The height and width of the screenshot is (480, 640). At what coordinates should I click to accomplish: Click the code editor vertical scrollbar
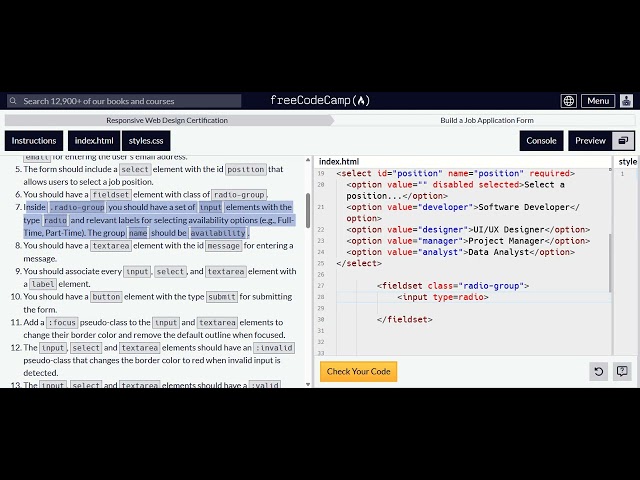[610, 262]
